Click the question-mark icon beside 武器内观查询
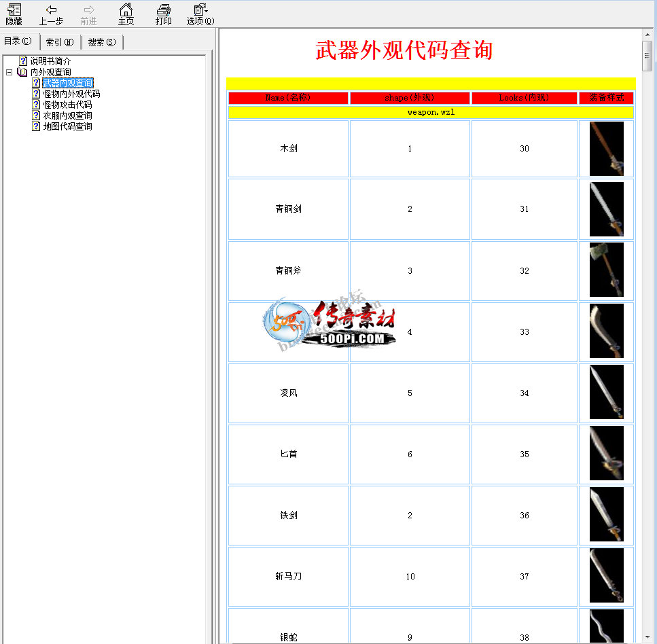 point(37,83)
